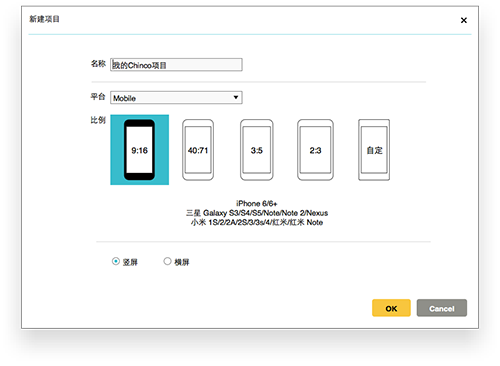The image size is (500, 366).
Task: Choose the custom 自定 ratio icon
Action: [374, 150]
